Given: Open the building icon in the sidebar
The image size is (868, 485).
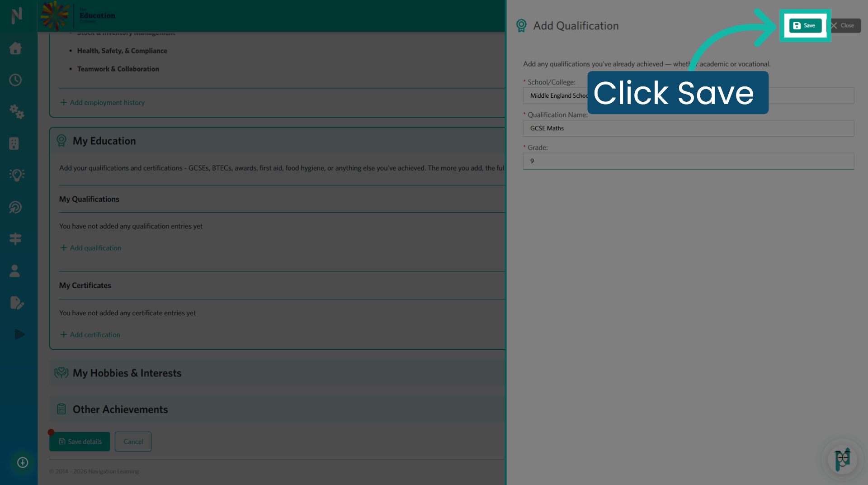Looking at the screenshot, I should click(14, 143).
